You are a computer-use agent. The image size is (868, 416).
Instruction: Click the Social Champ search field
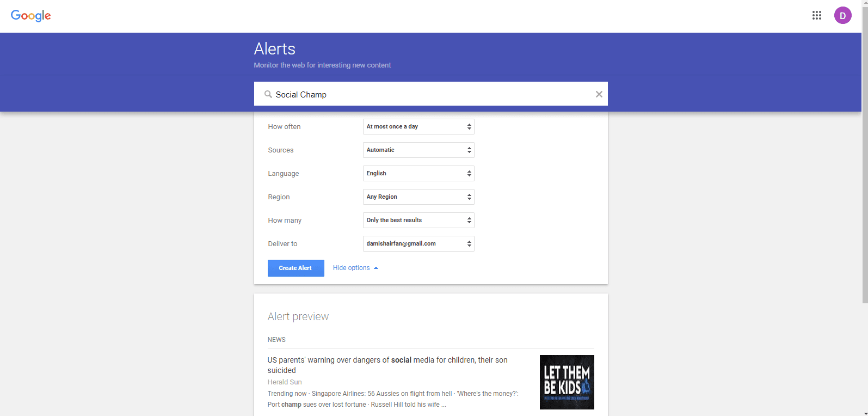point(431,94)
